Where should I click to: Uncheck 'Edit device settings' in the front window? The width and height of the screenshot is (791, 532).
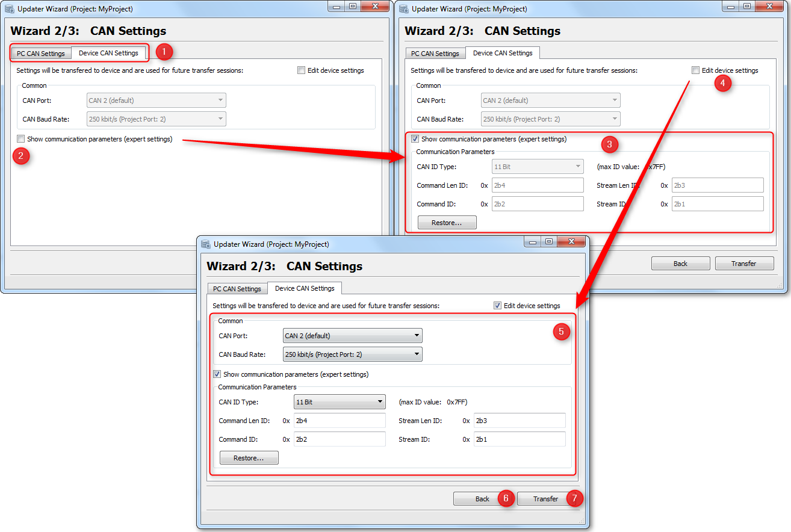497,305
